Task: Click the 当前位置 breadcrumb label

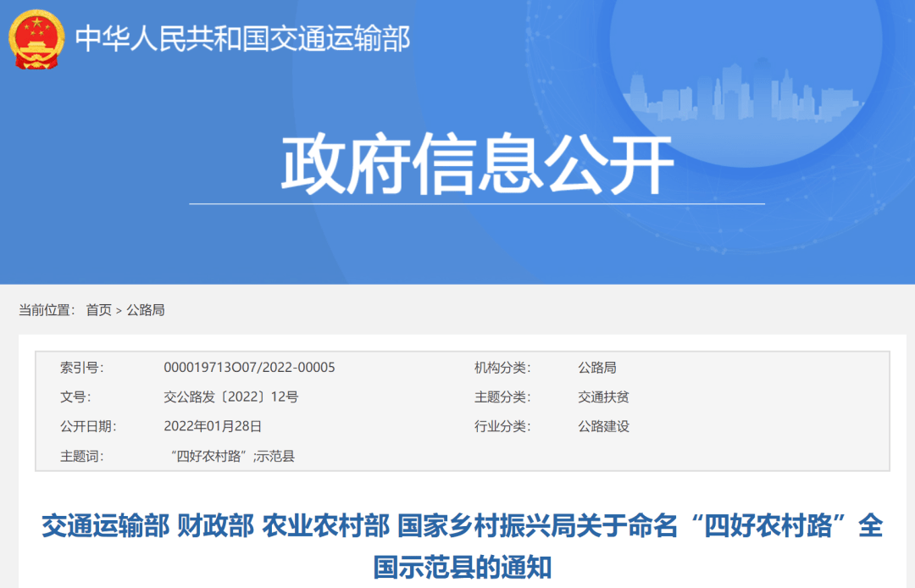Action: (47, 310)
